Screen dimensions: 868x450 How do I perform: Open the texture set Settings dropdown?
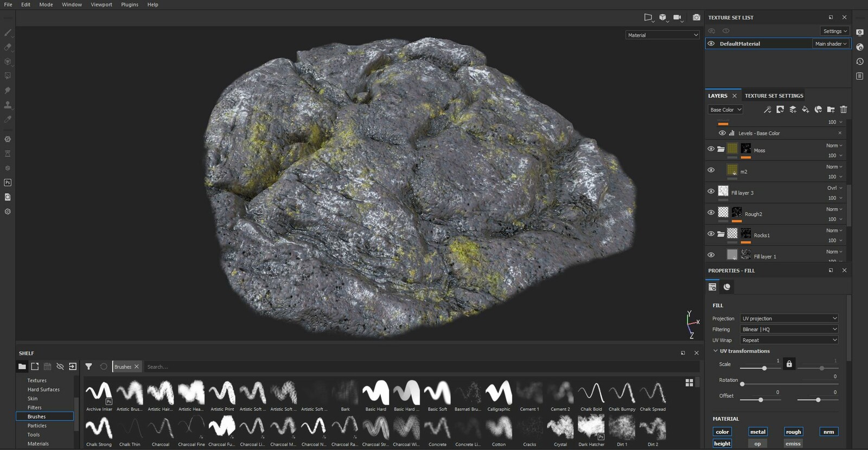point(835,31)
